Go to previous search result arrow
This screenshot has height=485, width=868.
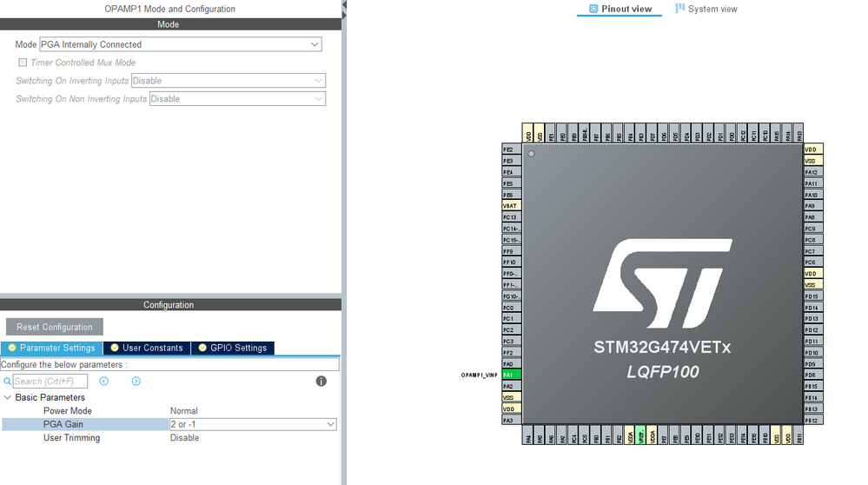[104, 381]
